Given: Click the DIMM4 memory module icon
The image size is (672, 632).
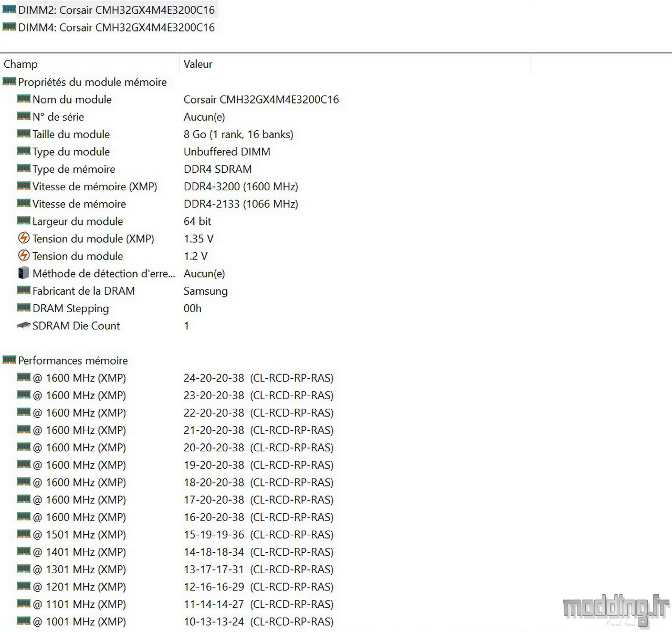Looking at the screenshot, I should coord(9,27).
